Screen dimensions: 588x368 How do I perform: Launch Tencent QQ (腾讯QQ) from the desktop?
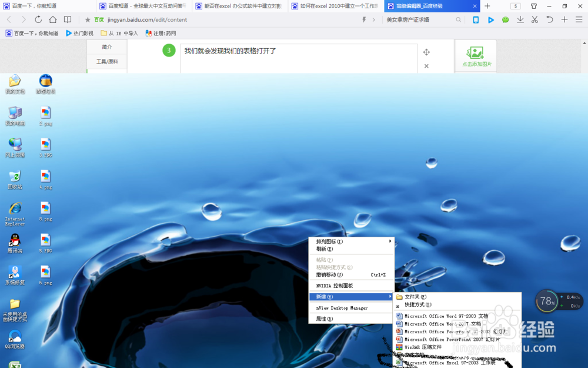(15, 243)
